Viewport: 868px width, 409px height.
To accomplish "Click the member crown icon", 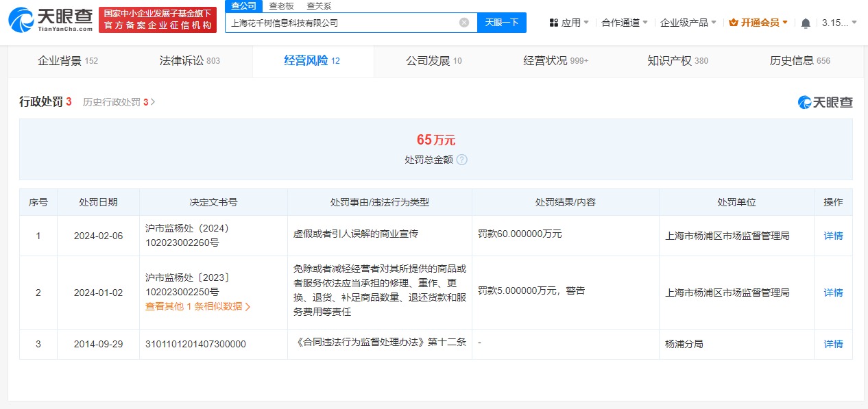I will pyautogui.click(x=734, y=23).
